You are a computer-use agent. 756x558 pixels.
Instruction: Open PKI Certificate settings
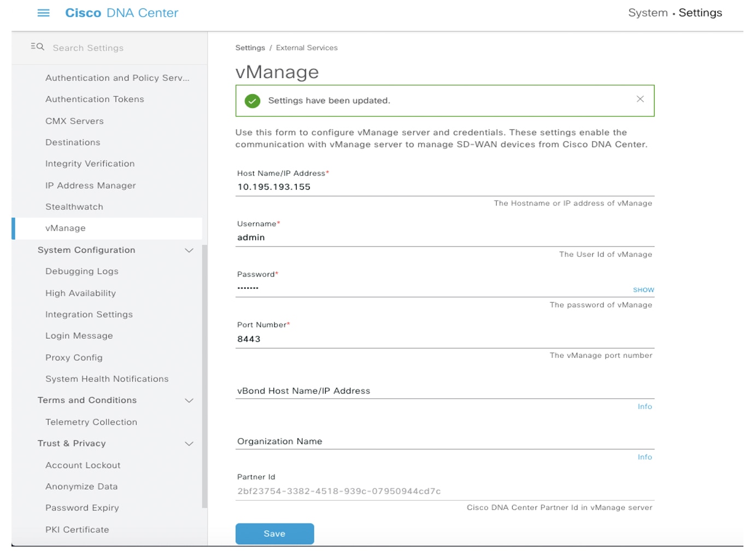coord(77,530)
